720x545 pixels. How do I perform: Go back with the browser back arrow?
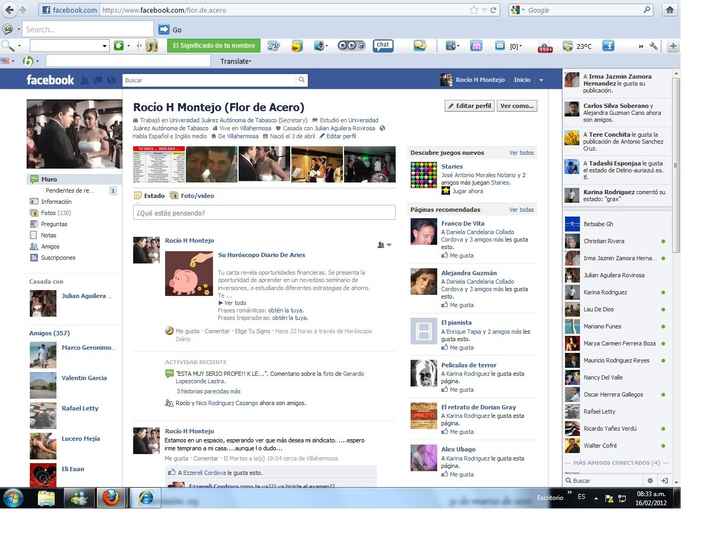pyautogui.click(x=9, y=10)
